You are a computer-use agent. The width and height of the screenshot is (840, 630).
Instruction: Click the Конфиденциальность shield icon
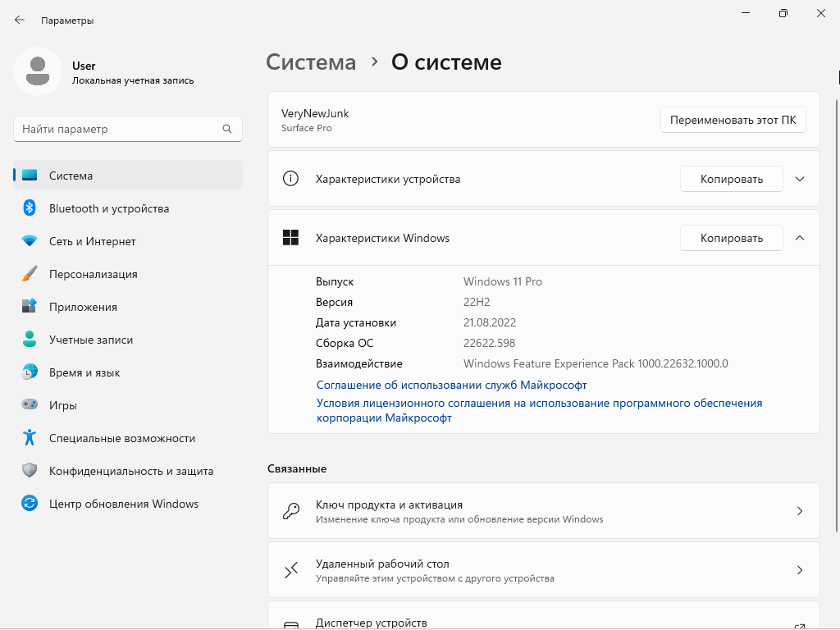(30, 471)
